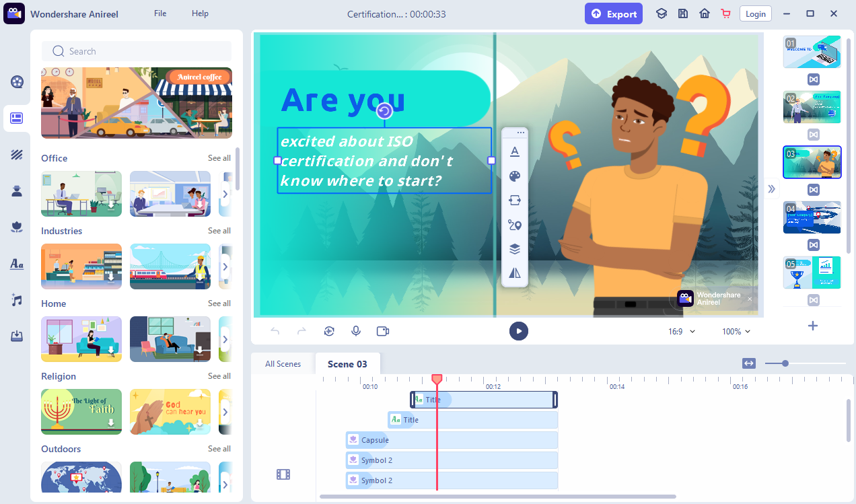The width and height of the screenshot is (856, 504).
Task: Click See all next to Outdoors
Action: (219, 449)
